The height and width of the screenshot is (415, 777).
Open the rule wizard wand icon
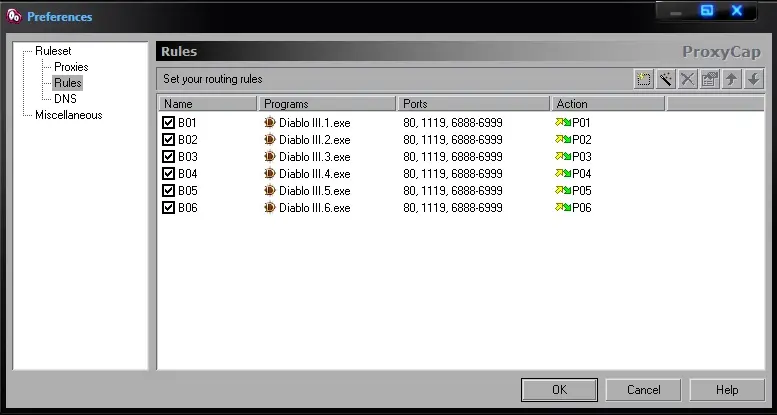[666, 79]
